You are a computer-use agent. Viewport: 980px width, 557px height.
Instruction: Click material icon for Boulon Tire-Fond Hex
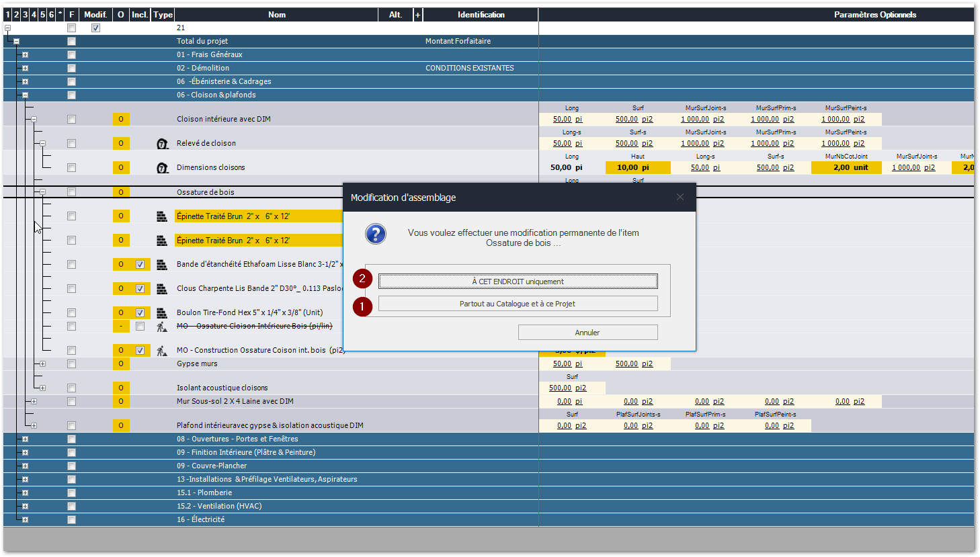tap(162, 313)
